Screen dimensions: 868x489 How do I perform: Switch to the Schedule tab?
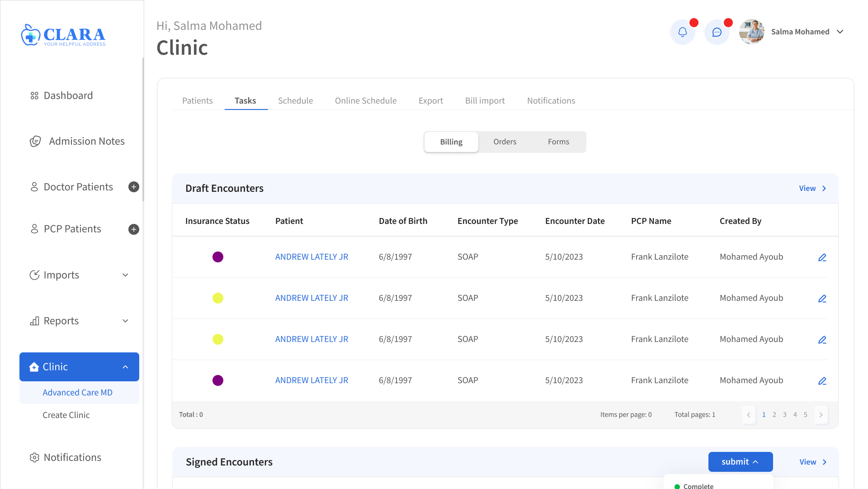click(x=295, y=100)
